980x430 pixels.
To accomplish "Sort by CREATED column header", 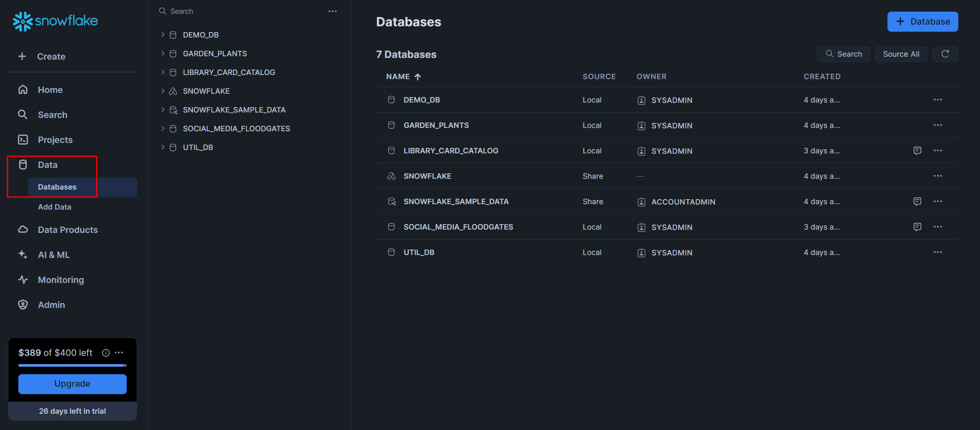I will click(x=822, y=77).
